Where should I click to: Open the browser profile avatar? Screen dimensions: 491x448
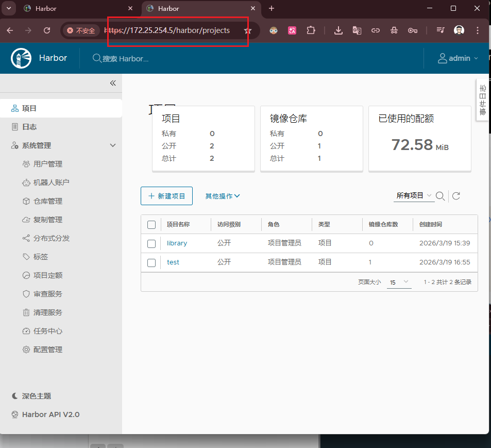459,30
